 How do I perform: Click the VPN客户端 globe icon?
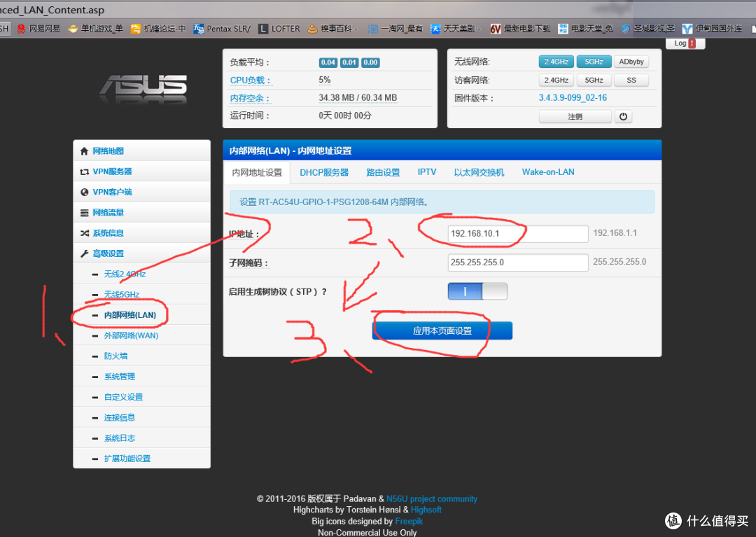pos(85,193)
